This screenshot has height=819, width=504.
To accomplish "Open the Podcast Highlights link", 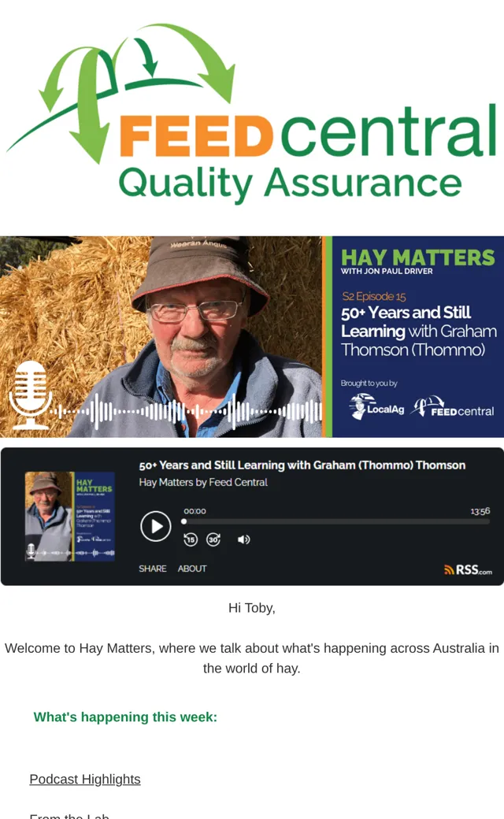I will 85,779.
